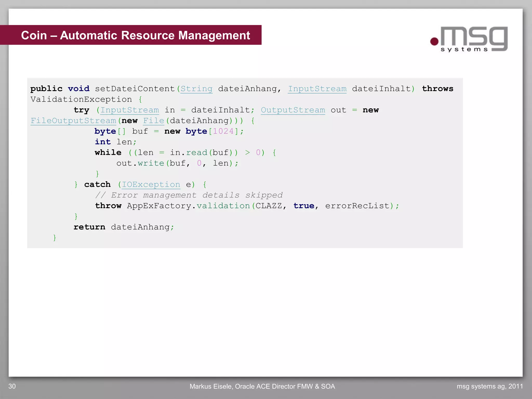The width and height of the screenshot is (532, 399).
Task: Click the 'int len;' declaration line
Action: click(x=116, y=142)
